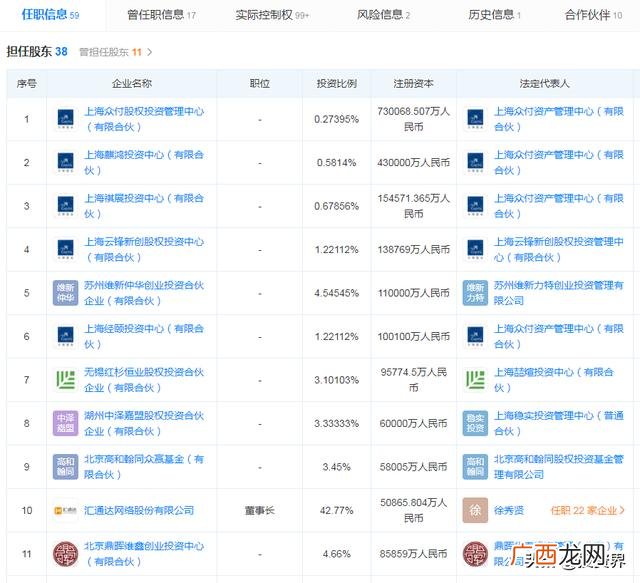Image resolution: width=640 pixels, height=583 pixels.
Task: Open 上海喆煊投资中心 representative link
Action: coord(554,380)
